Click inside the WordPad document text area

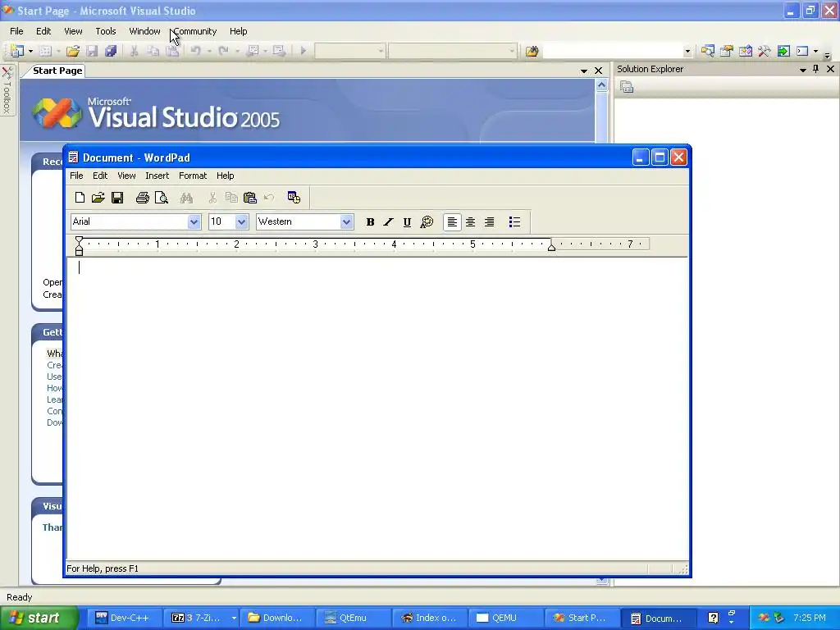[377, 409]
